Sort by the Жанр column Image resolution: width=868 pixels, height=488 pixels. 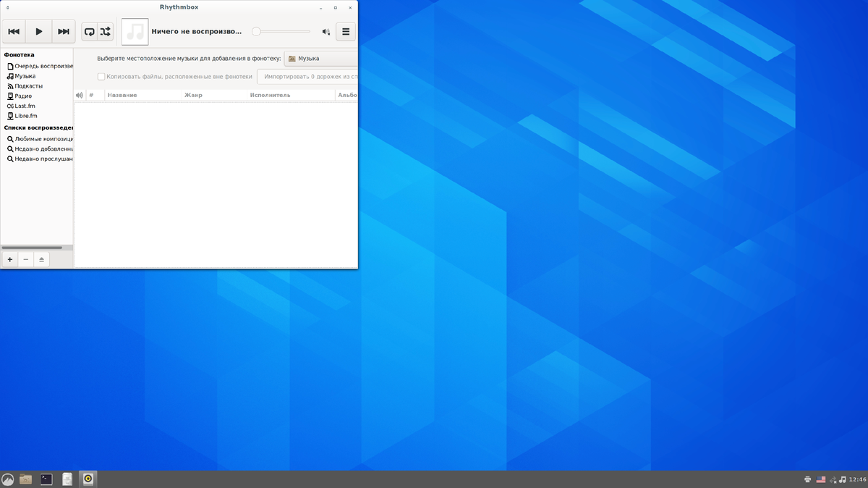(x=215, y=95)
